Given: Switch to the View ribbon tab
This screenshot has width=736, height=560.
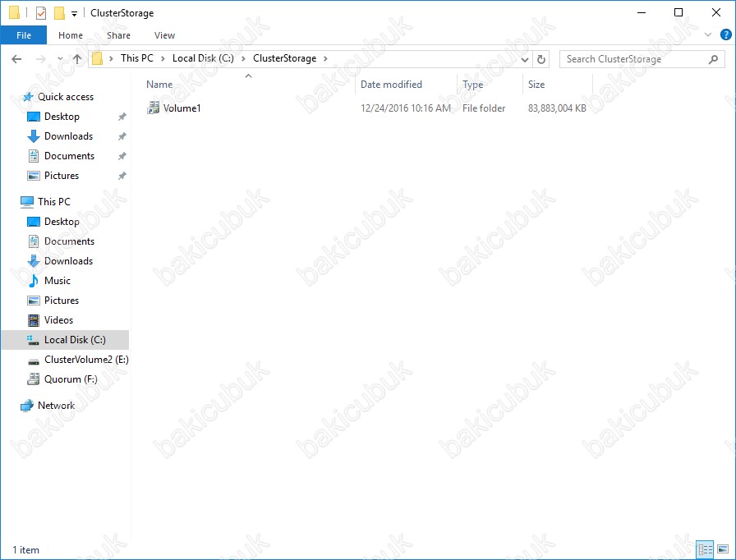Looking at the screenshot, I should (x=164, y=35).
